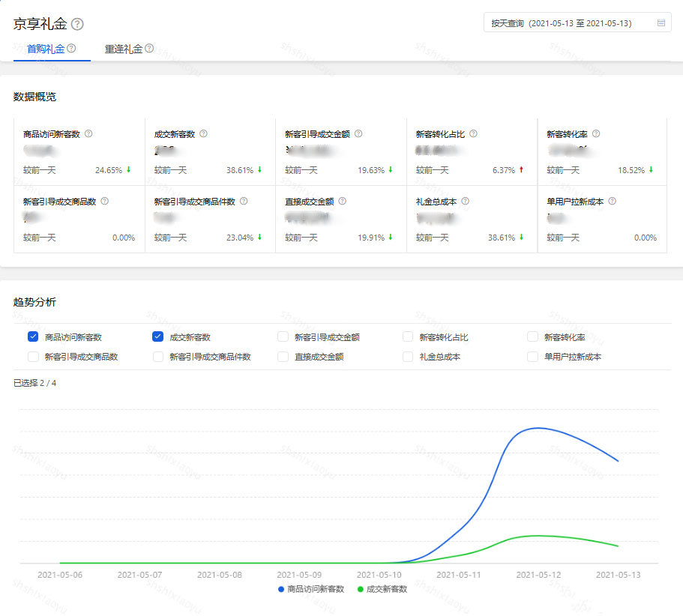Check the 新客转化占比 option

pos(407,336)
